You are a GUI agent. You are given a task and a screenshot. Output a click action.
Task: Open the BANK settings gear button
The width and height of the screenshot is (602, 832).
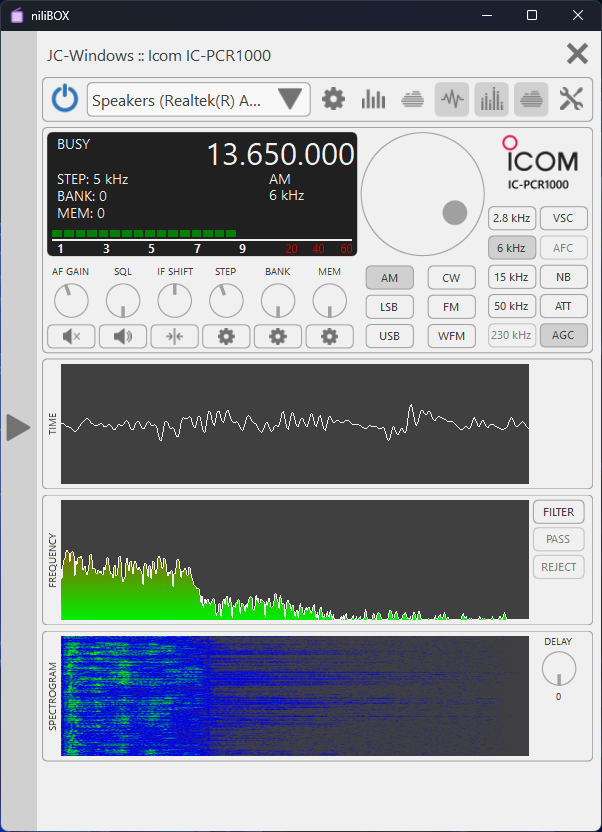tap(278, 336)
